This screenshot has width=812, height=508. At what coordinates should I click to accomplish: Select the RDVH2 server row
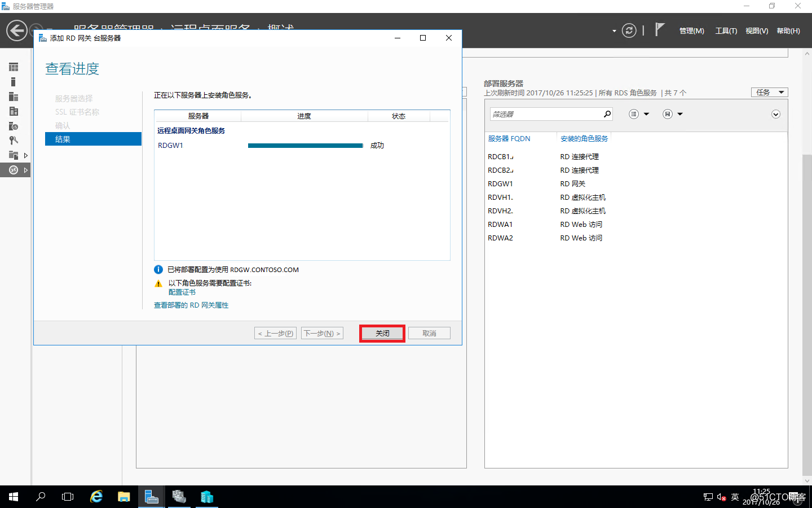pyautogui.click(x=636, y=211)
